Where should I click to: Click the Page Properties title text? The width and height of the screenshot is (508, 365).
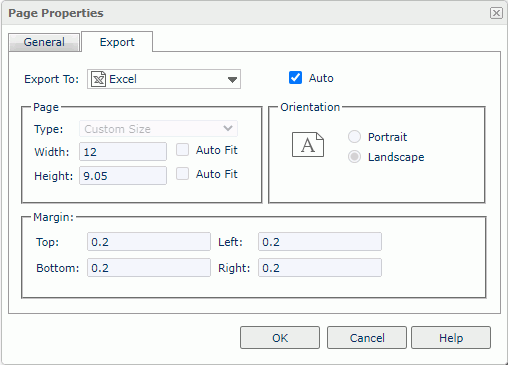56,13
